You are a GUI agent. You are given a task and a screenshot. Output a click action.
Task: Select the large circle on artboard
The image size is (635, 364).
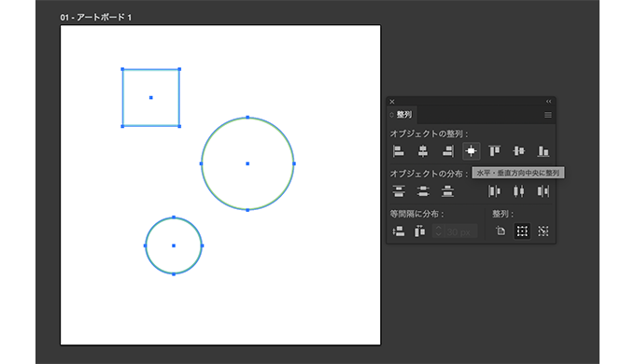247,163
